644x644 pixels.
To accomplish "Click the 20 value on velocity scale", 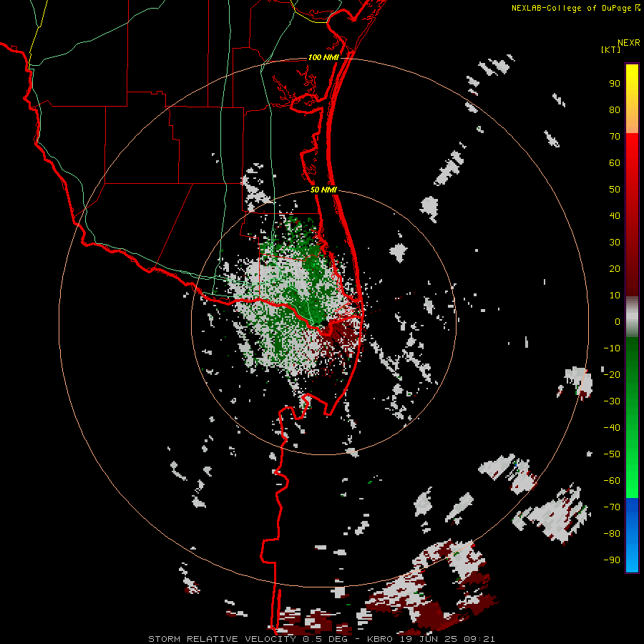I will coord(615,268).
